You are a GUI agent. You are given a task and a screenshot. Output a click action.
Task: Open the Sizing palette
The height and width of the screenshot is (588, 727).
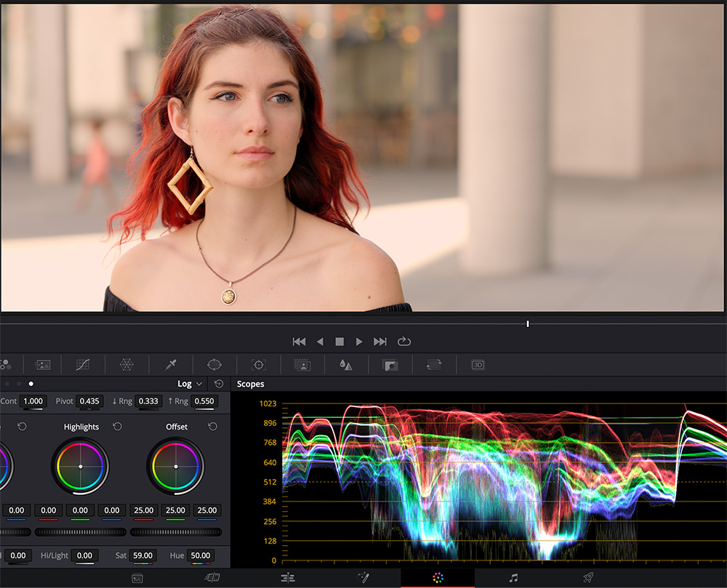(434, 365)
